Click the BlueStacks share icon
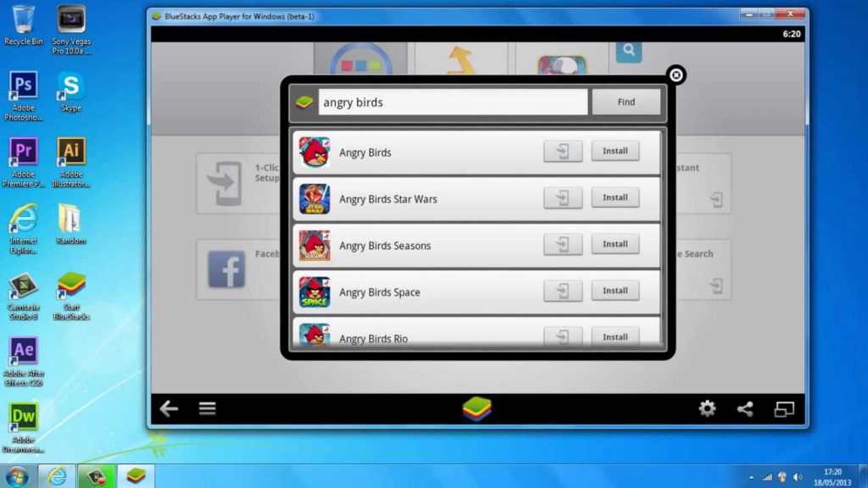The width and height of the screenshot is (868, 488). coord(745,409)
